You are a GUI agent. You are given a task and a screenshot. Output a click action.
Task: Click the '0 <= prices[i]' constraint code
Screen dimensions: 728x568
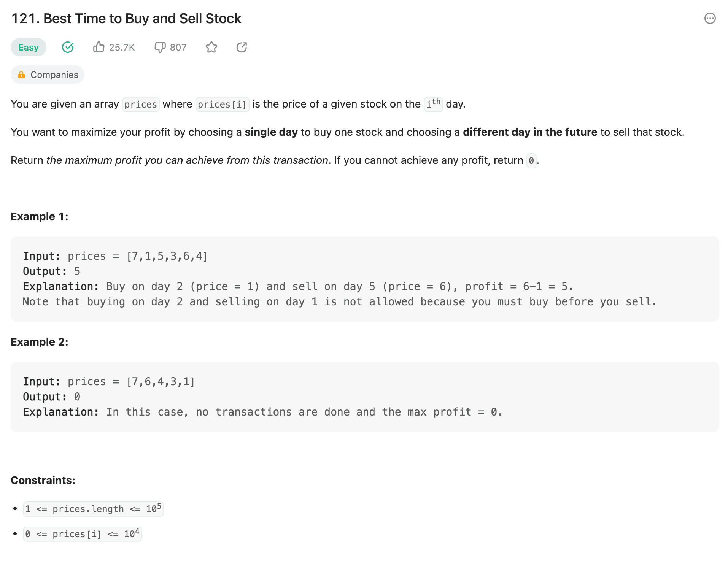point(82,534)
